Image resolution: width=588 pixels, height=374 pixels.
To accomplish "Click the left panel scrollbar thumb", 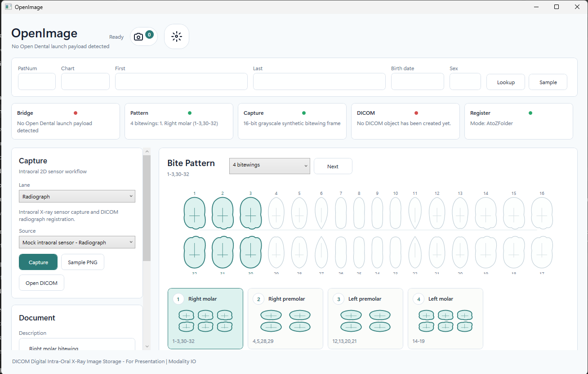I will 147,208.
